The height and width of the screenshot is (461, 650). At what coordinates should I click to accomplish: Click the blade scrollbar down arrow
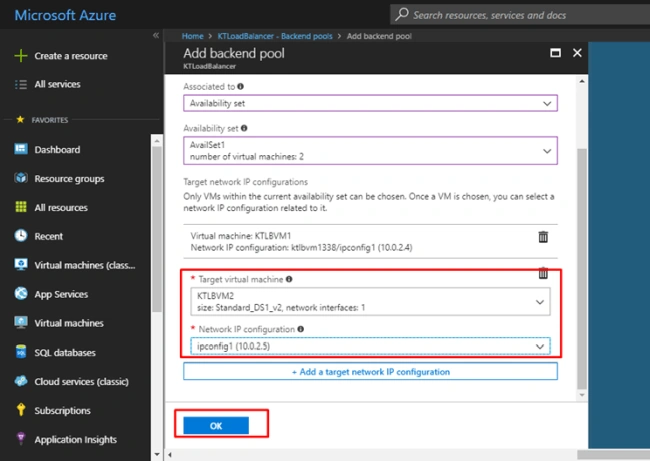coord(582,395)
